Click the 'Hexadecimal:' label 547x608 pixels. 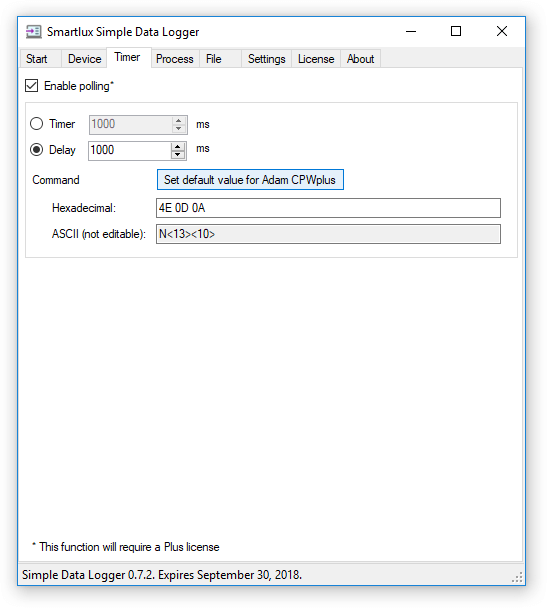84,208
